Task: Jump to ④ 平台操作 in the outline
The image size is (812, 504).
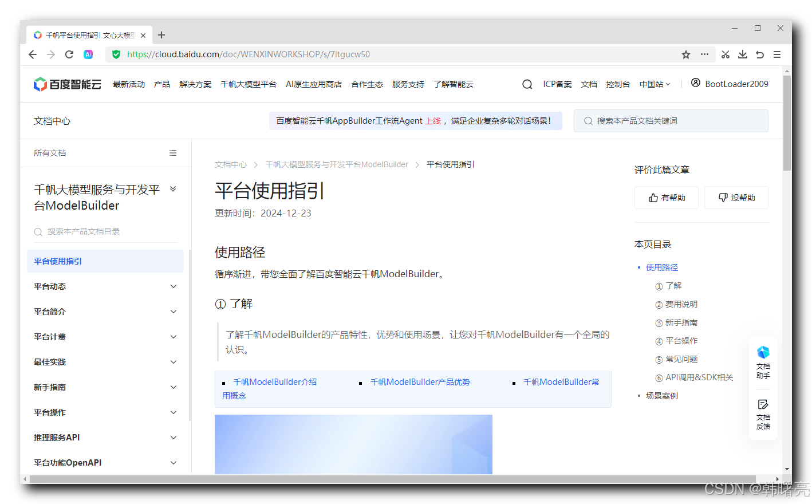Action: (676, 341)
